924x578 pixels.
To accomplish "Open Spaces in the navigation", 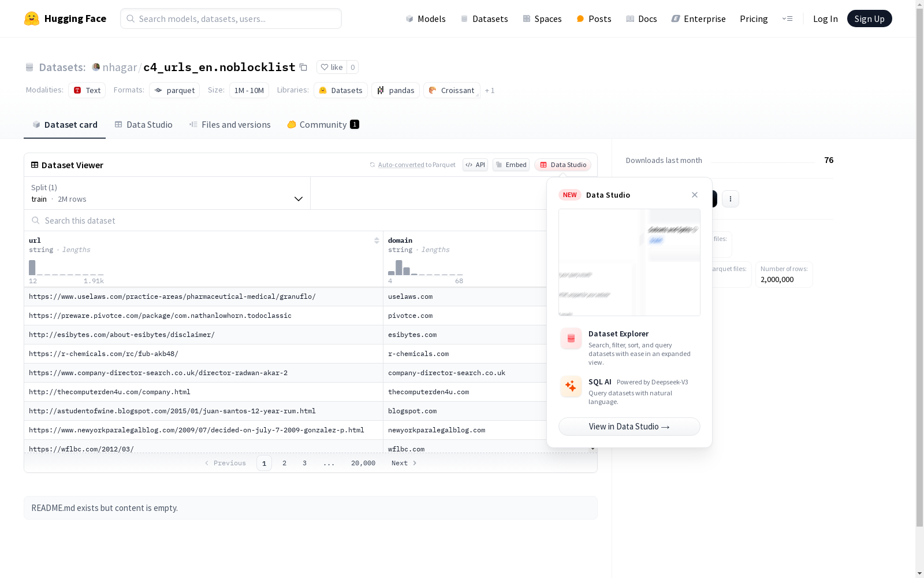I will point(542,18).
